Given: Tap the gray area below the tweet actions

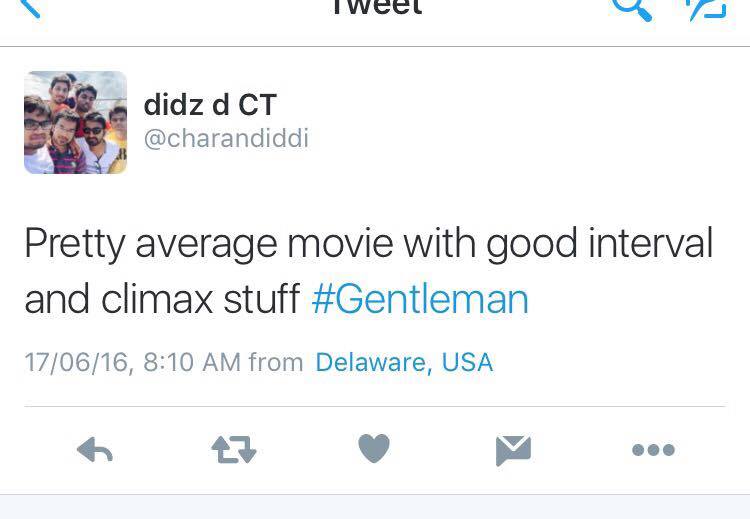Looking at the screenshot, I should [x=375, y=506].
